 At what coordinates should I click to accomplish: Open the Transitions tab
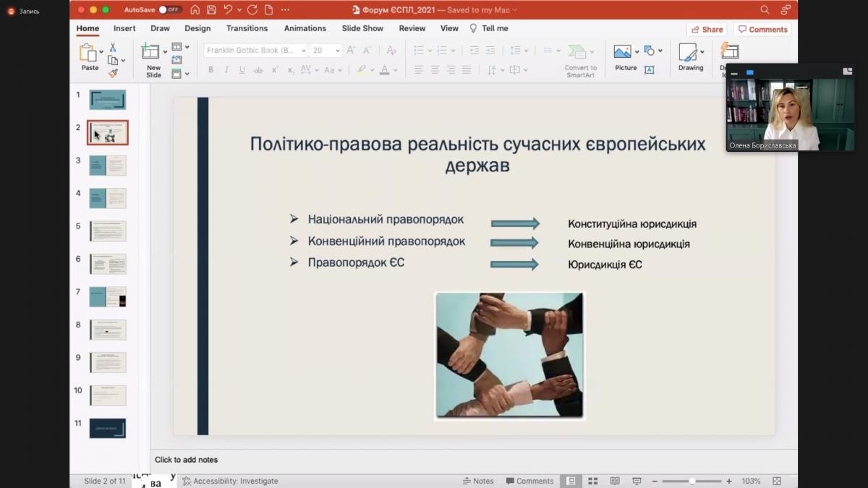[x=247, y=28]
